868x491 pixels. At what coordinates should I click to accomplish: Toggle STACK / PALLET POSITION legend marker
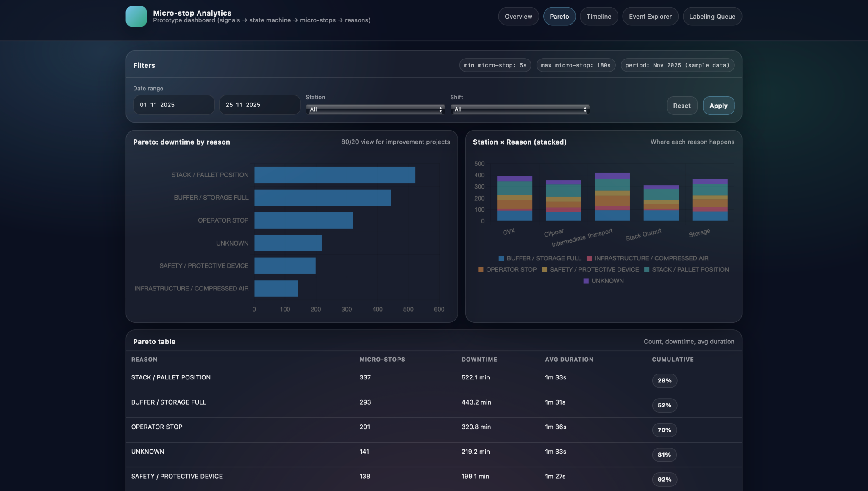point(647,270)
